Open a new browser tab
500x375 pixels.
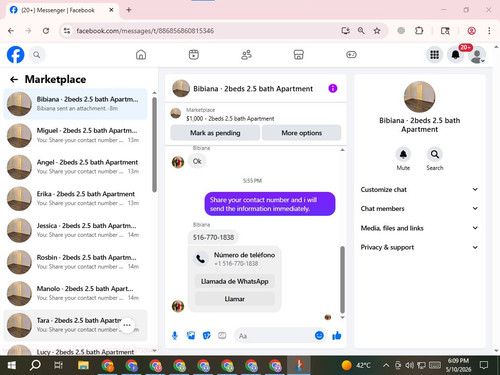[x=129, y=10]
